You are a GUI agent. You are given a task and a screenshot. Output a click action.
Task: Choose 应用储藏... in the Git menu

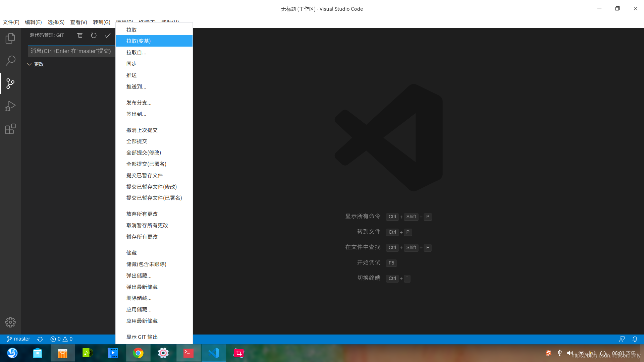(154, 309)
